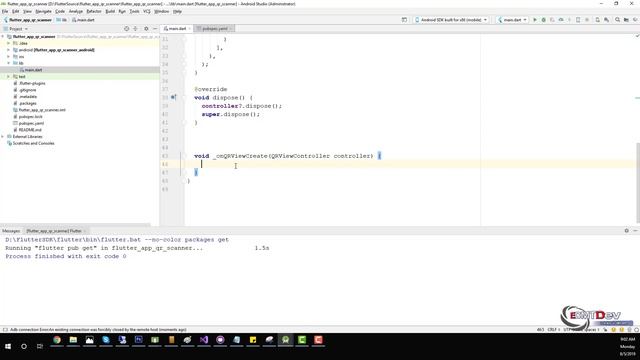Click main.dart breadcrumb in navigation bar
Image resolution: width=640 pixels, height=360 pixels.
pyautogui.click(x=83, y=20)
